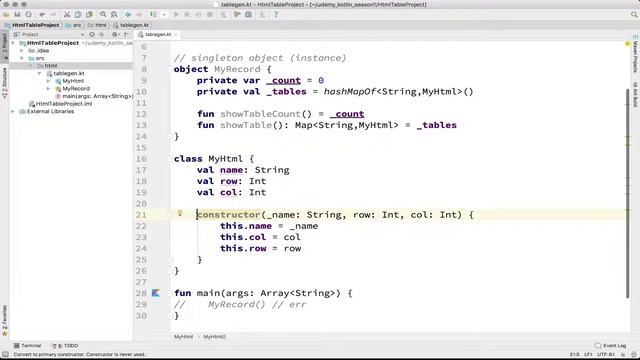Click the Run play icon
640x360 pixels.
coord(176,15)
